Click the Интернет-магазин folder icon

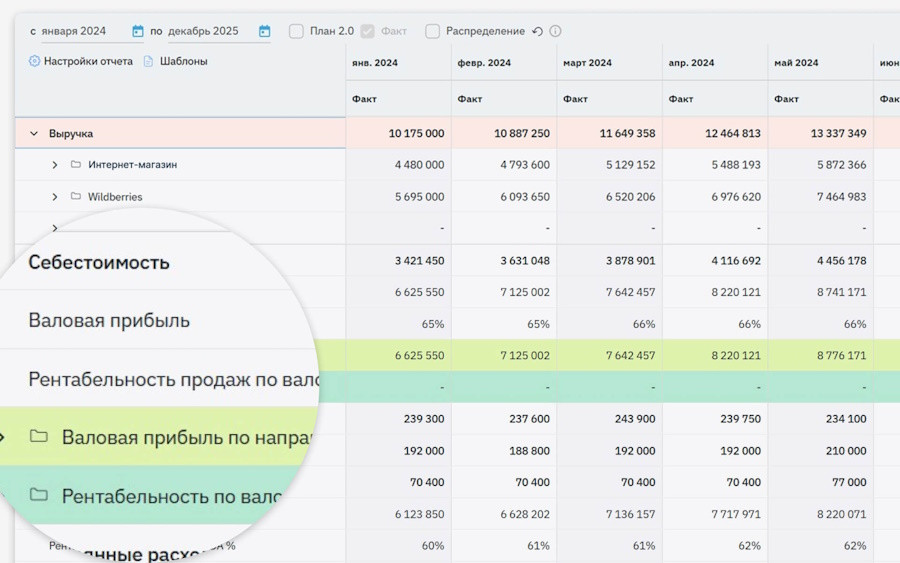tap(76, 164)
